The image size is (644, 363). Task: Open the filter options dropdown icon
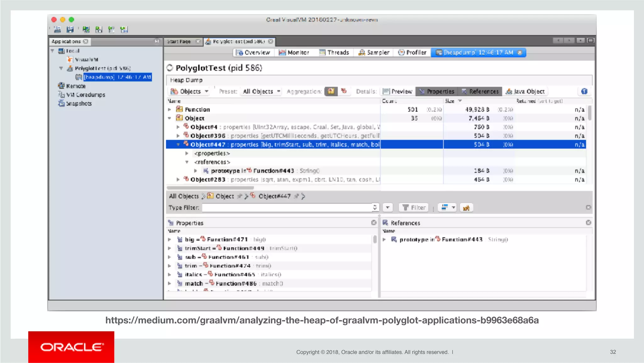pyautogui.click(x=447, y=207)
